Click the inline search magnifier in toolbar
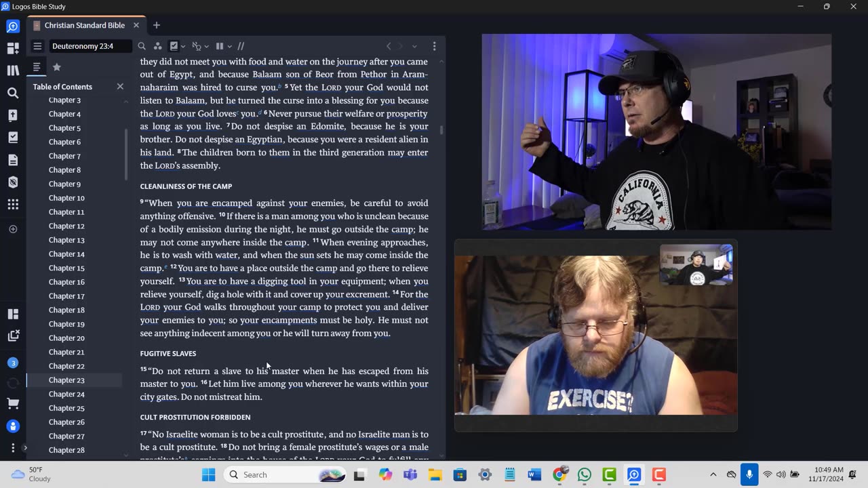The width and height of the screenshot is (868, 488). coord(142,46)
